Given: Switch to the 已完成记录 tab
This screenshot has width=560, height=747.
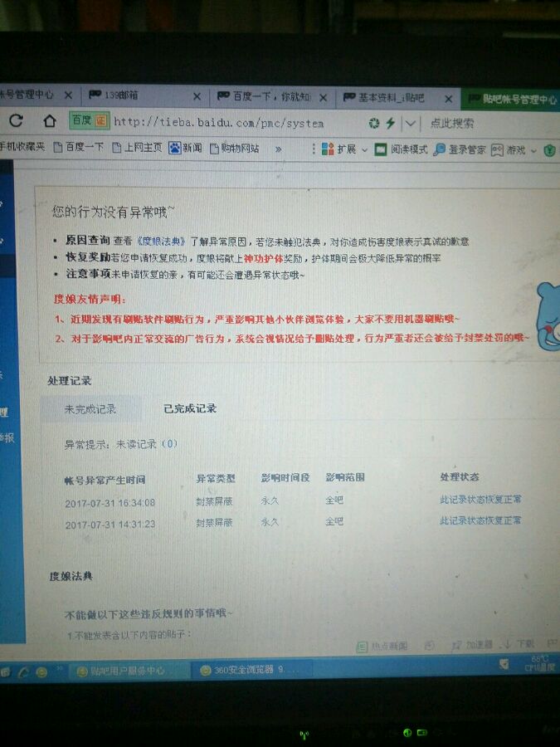Looking at the screenshot, I should pyautogui.click(x=190, y=408).
